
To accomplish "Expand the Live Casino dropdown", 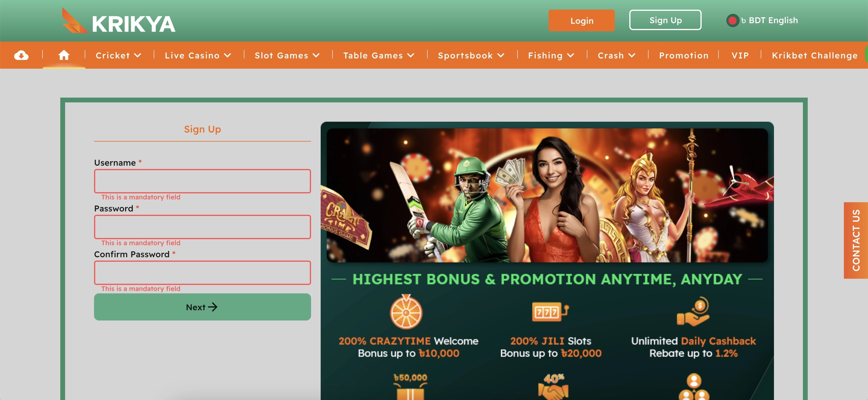I will tap(198, 55).
